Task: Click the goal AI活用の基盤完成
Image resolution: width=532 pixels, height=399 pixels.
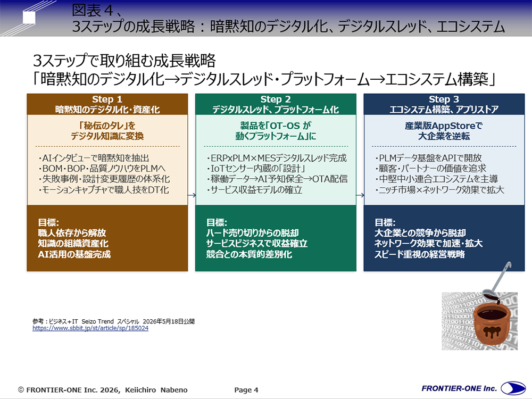Action: click(x=74, y=254)
